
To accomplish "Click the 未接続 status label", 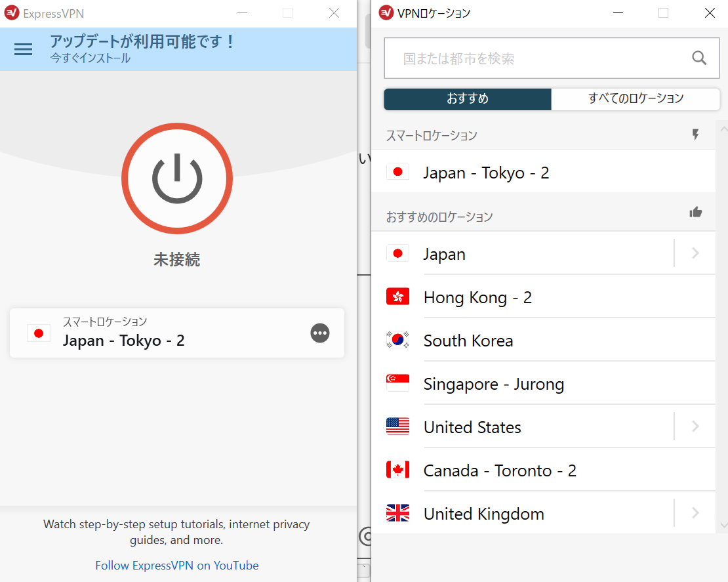I will (x=177, y=259).
